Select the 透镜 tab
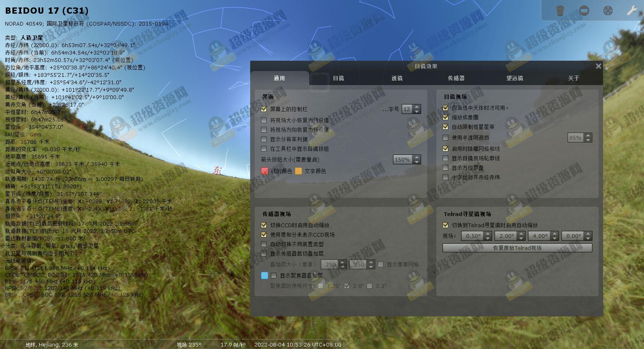644x349 pixels. [397, 78]
